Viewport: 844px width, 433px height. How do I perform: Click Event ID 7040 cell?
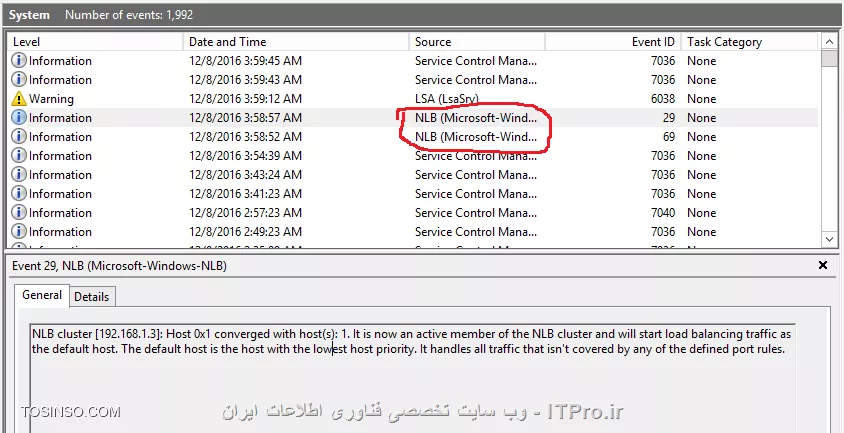pyautogui.click(x=662, y=213)
